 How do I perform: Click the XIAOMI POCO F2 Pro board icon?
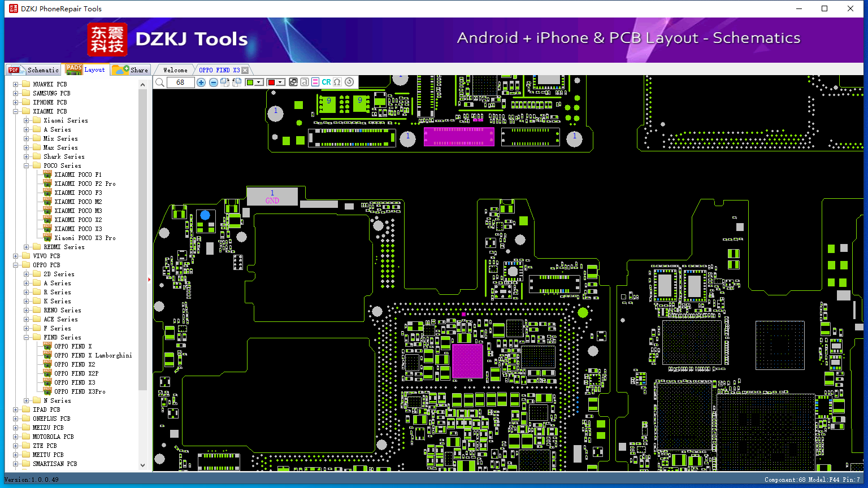47,184
